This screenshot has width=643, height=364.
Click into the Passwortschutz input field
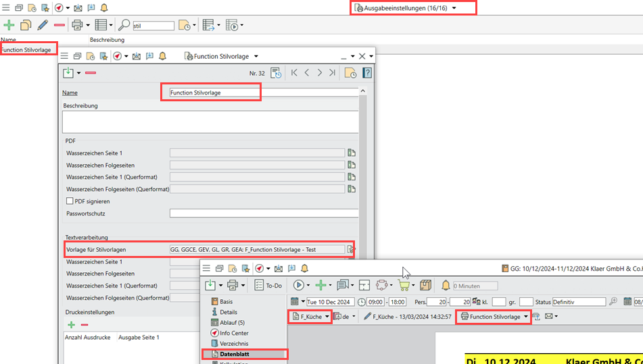(x=264, y=213)
